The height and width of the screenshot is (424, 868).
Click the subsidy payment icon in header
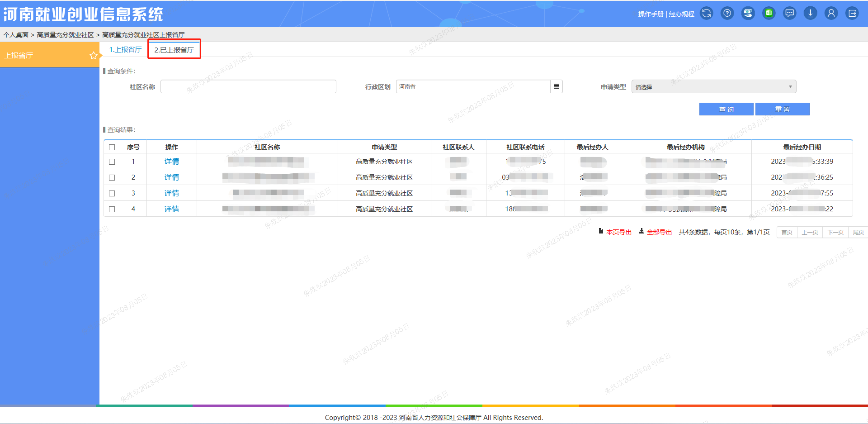[748, 13]
